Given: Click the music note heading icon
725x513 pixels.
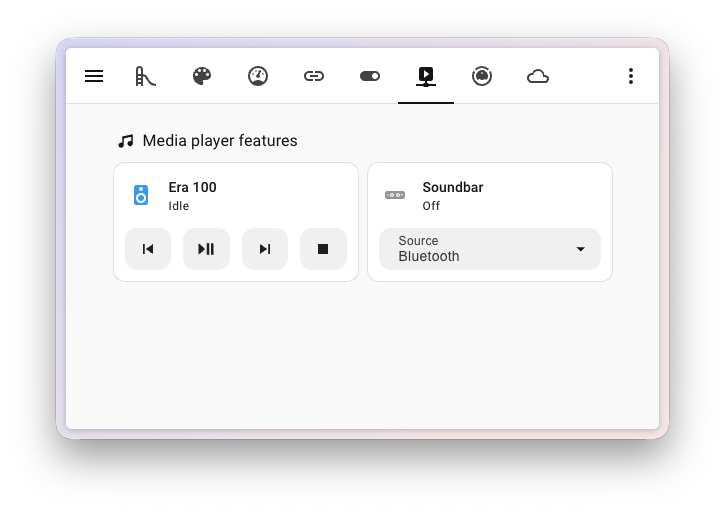Looking at the screenshot, I should 126,141.
